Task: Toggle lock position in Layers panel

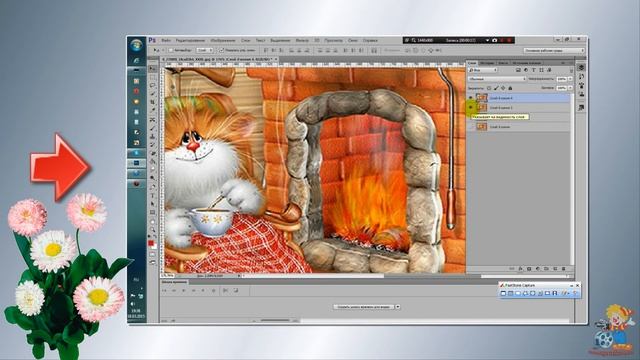Action: click(503, 88)
